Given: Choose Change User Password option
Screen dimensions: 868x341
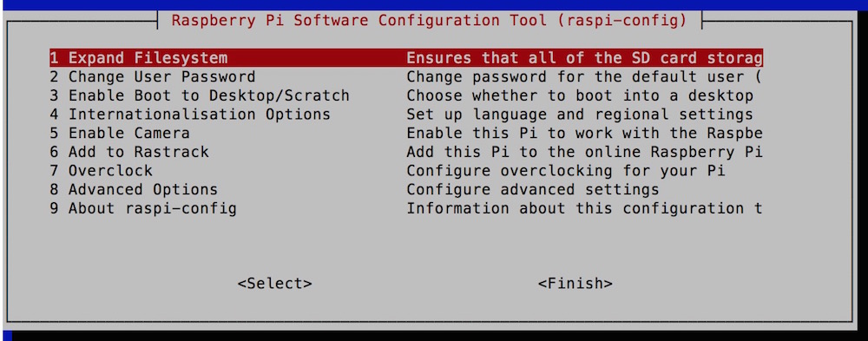Looking at the screenshot, I should click(x=152, y=77).
